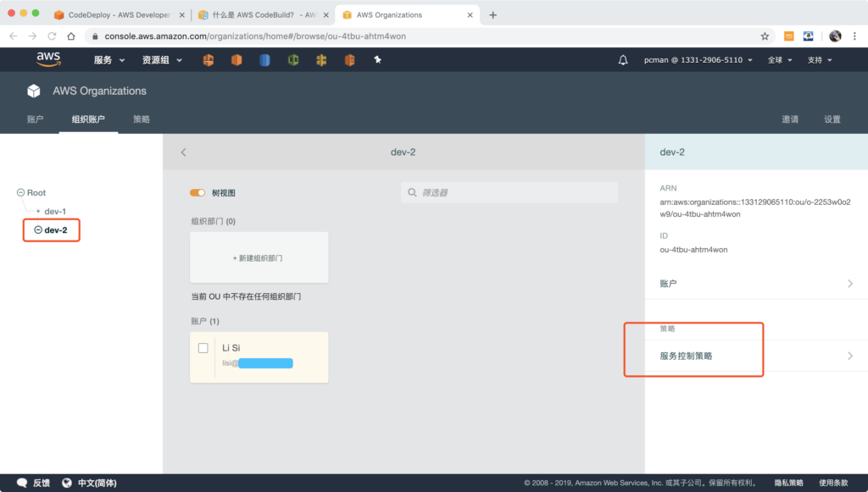868x492 pixels.
Task: Click the language globe icon
Action: tap(66, 483)
